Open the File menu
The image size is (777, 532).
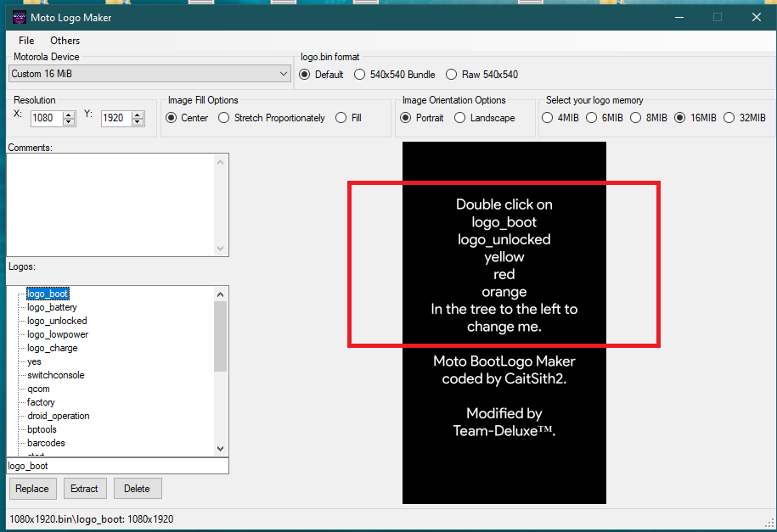point(26,41)
